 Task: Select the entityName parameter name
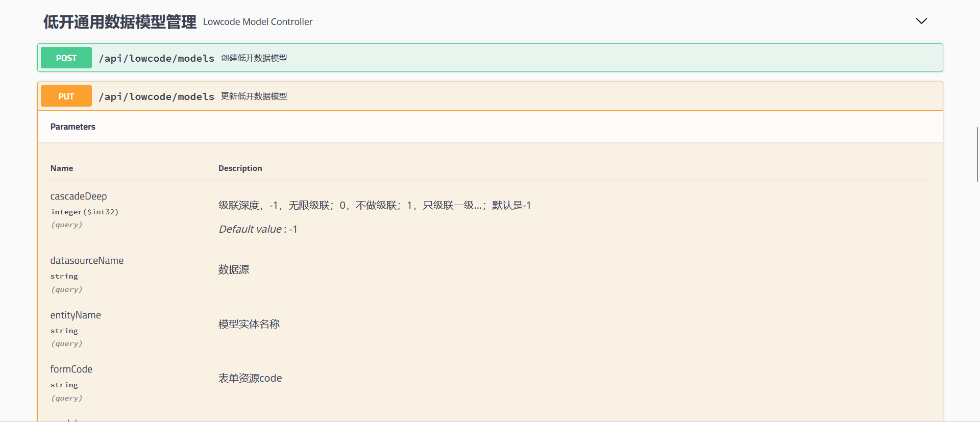pos(76,315)
